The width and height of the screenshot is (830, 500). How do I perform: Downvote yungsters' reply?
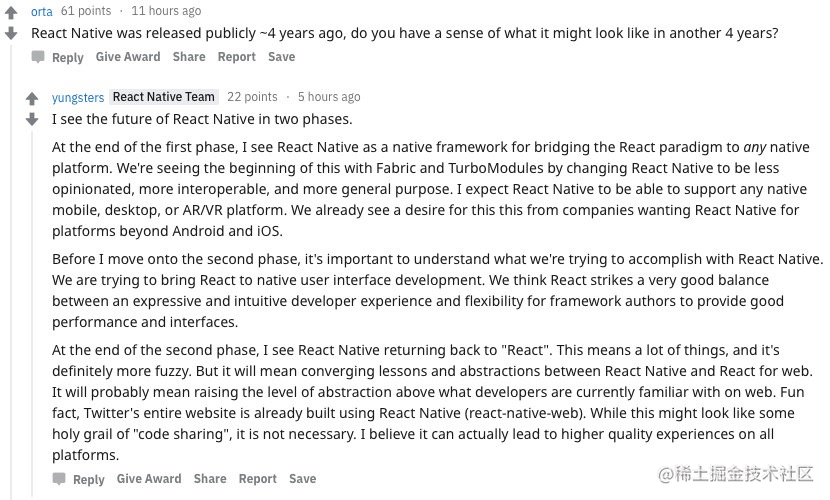tap(32, 119)
